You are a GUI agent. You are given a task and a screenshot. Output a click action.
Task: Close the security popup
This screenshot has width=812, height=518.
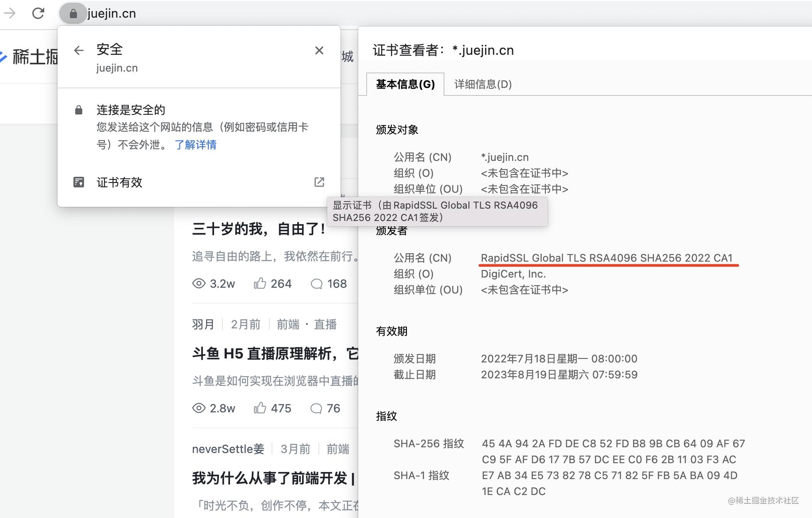click(x=319, y=50)
